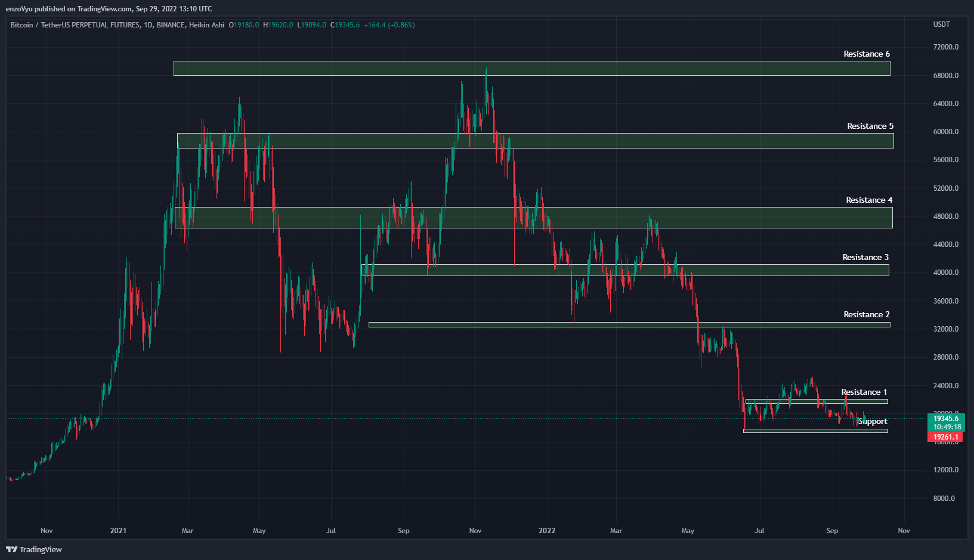Viewport: 974px width, 560px height.
Task: Click the green current price tag 19345.6
Action: (946, 419)
